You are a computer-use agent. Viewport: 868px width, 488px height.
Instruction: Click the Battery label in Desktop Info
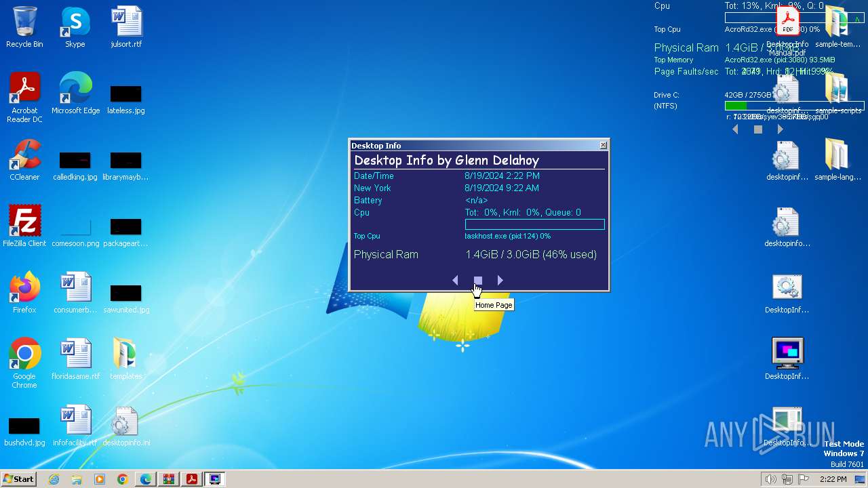coord(368,200)
